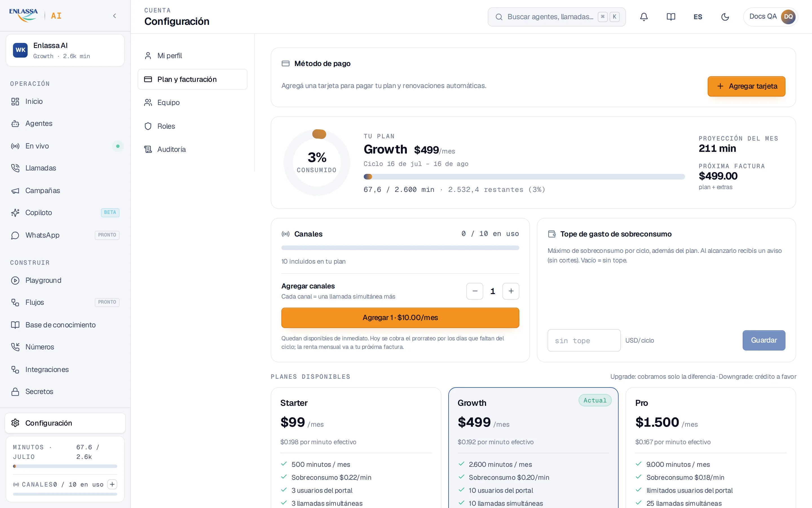Open the documentation book icon
The image size is (812, 508).
tap(671, 17)
